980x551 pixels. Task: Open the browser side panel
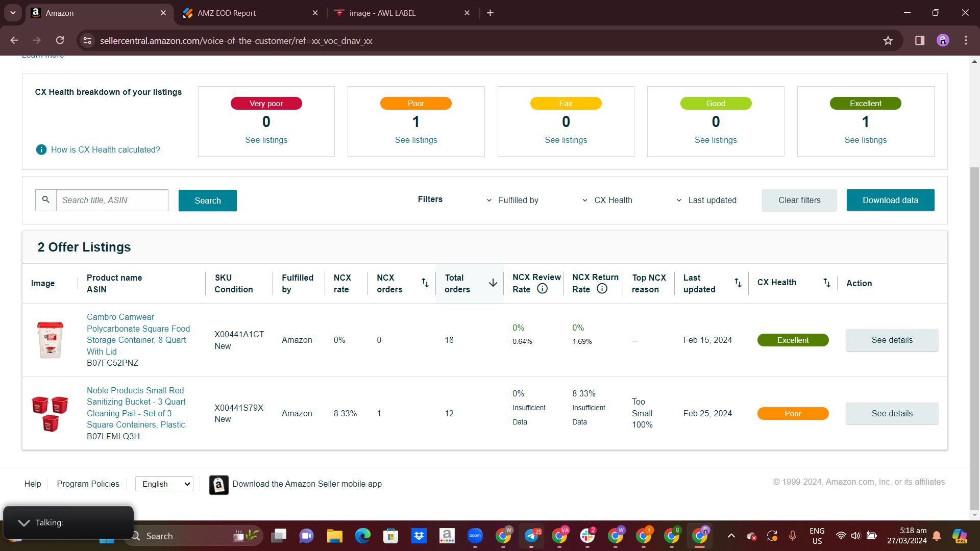point(920,40)
